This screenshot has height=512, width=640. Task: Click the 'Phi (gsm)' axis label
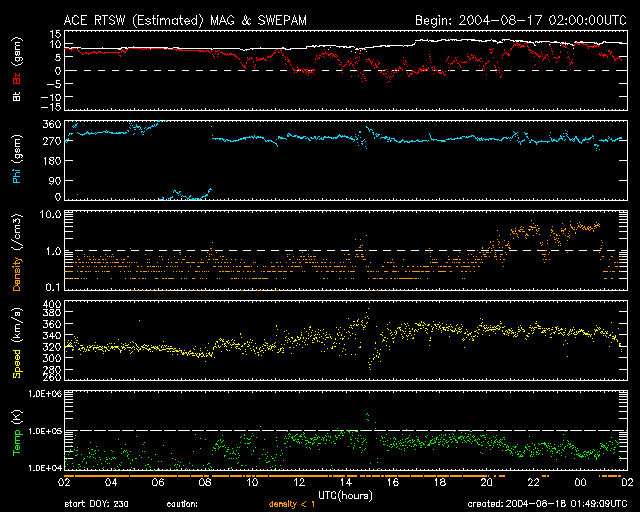pos(17,159)
